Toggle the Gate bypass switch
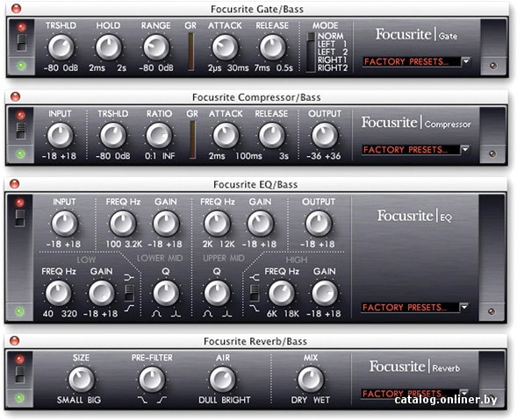Viewport: 517px width, 420px height. (22, 43)
